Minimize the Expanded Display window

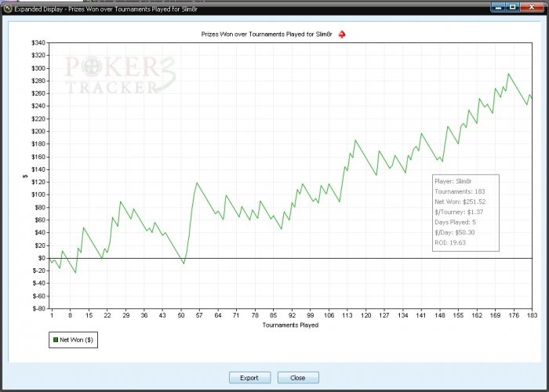coord(498,6)
